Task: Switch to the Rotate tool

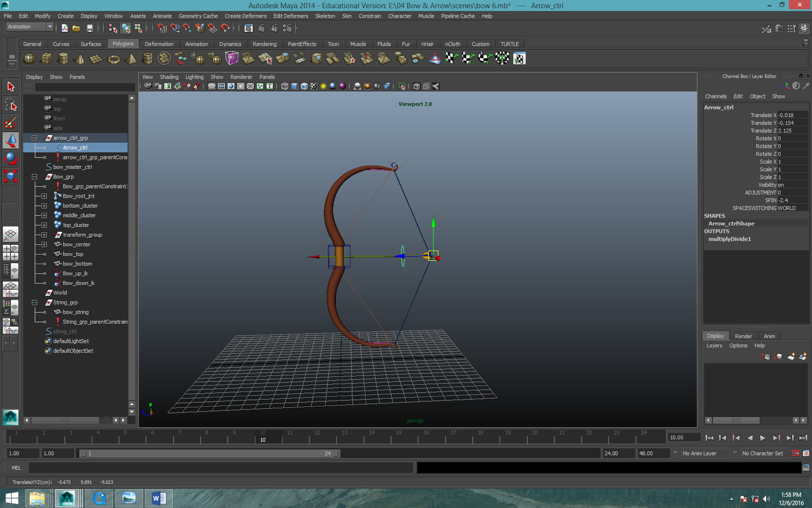Action: pos(11,158)
